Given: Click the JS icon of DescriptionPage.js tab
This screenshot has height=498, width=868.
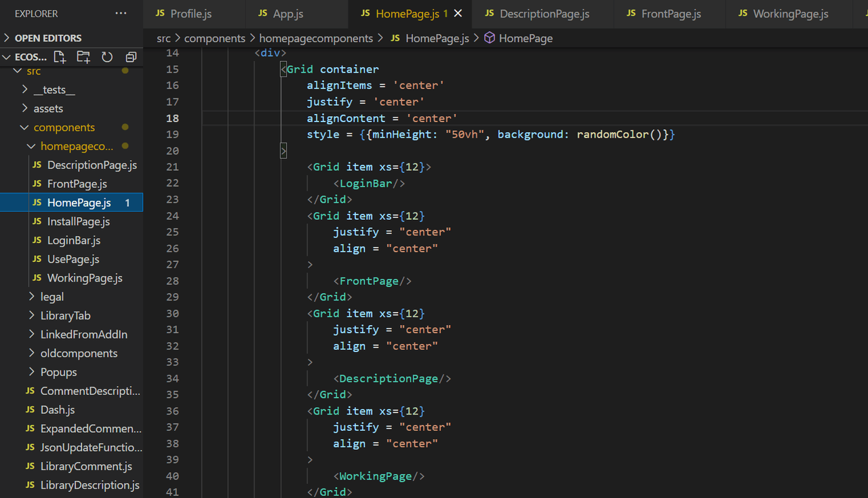Looking at the screenshot, I should [x=490, y=14].
